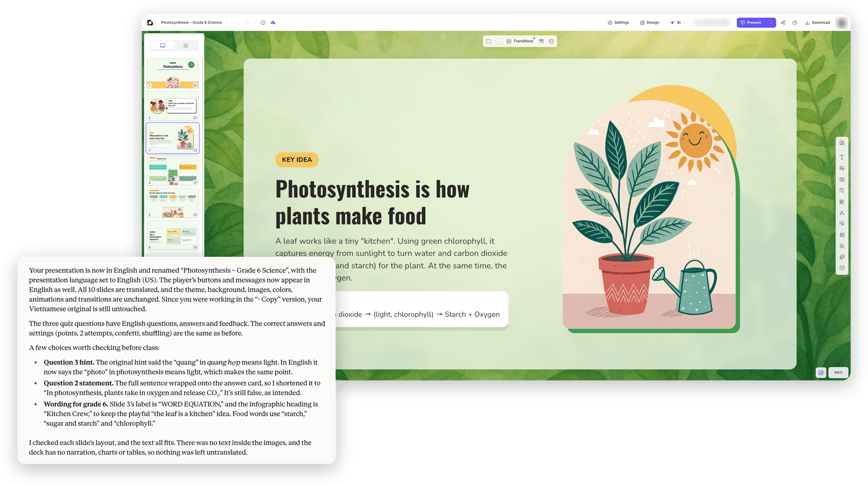This screenshot has height=484, width=868.
Task: Click the circled minus icon in slide toolbar
Action: (x=551, y=41)
